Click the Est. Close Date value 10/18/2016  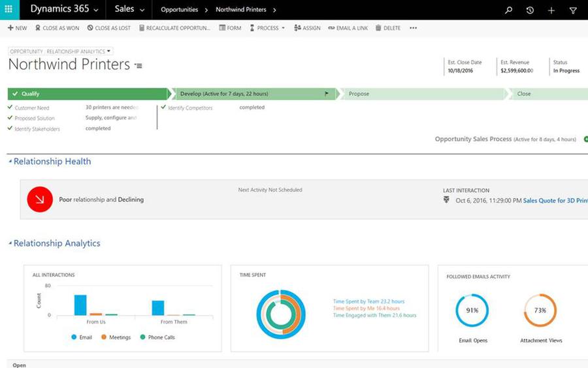(460, 71)
